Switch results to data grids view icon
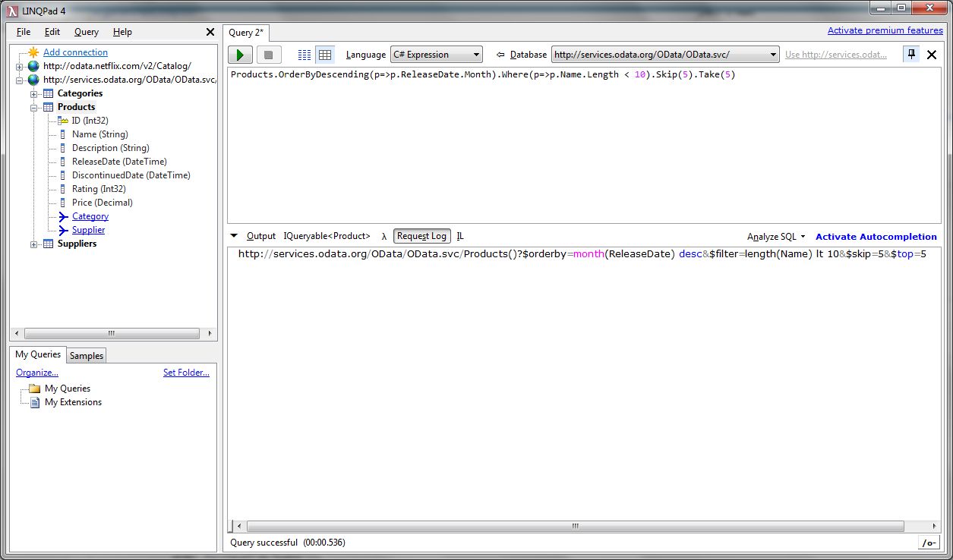The height and width of the screenshot is (560, 953). 325,55
